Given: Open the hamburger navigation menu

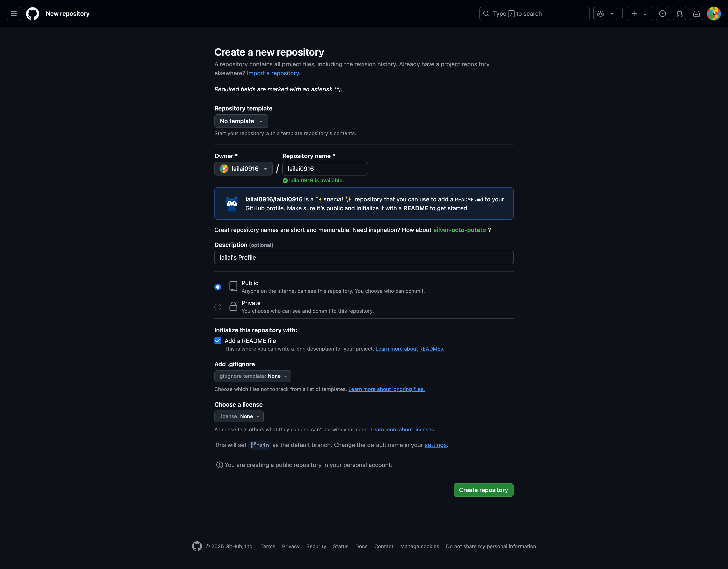Looking at the screenshot, I should 13,14.
